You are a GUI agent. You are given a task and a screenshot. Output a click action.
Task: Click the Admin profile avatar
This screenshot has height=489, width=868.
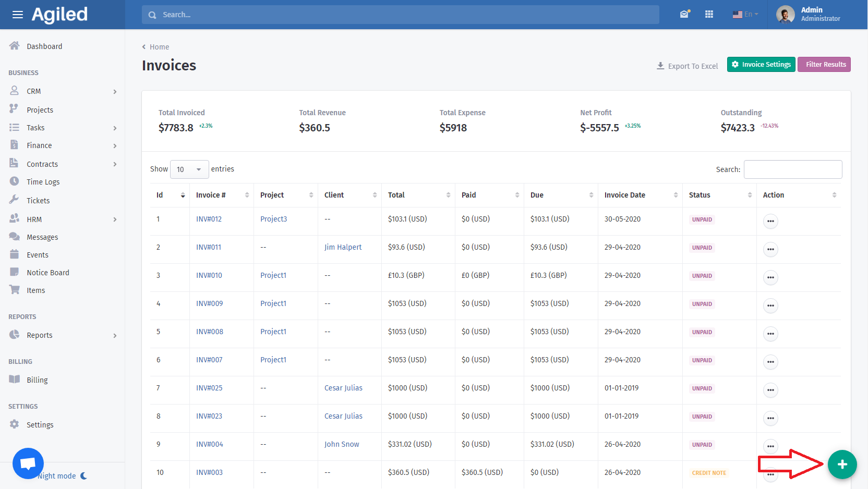[785, 15]
